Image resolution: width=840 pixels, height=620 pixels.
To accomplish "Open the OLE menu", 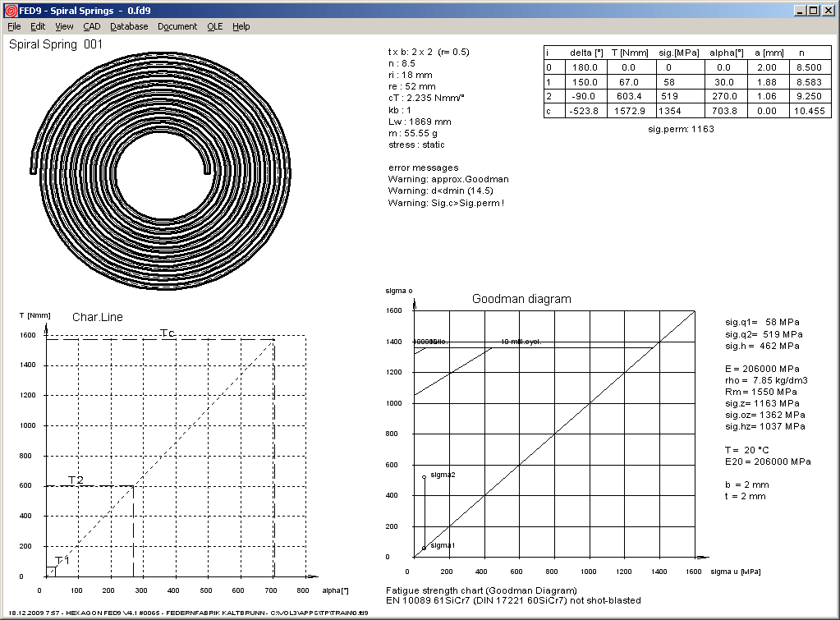I will coord(214,26).
